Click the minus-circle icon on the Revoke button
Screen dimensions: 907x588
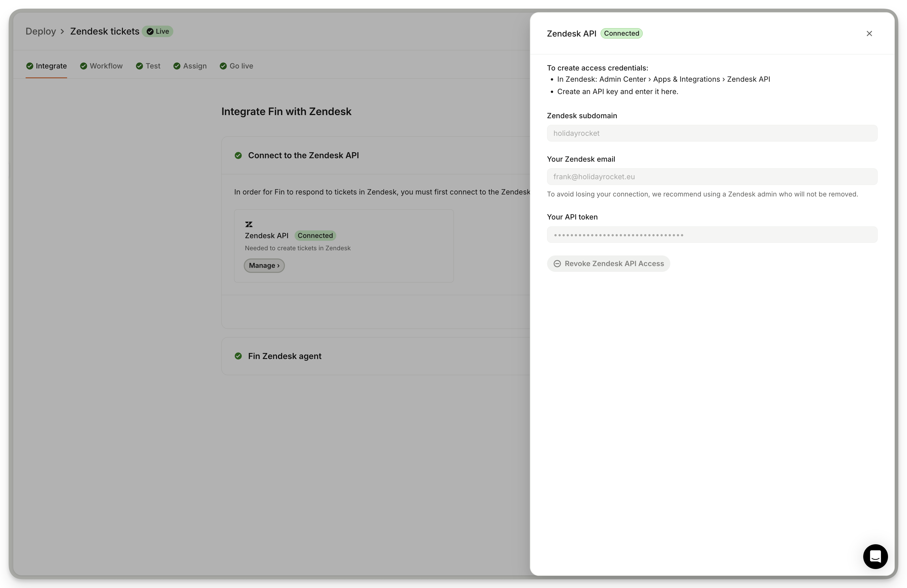(x=557, y=264)
